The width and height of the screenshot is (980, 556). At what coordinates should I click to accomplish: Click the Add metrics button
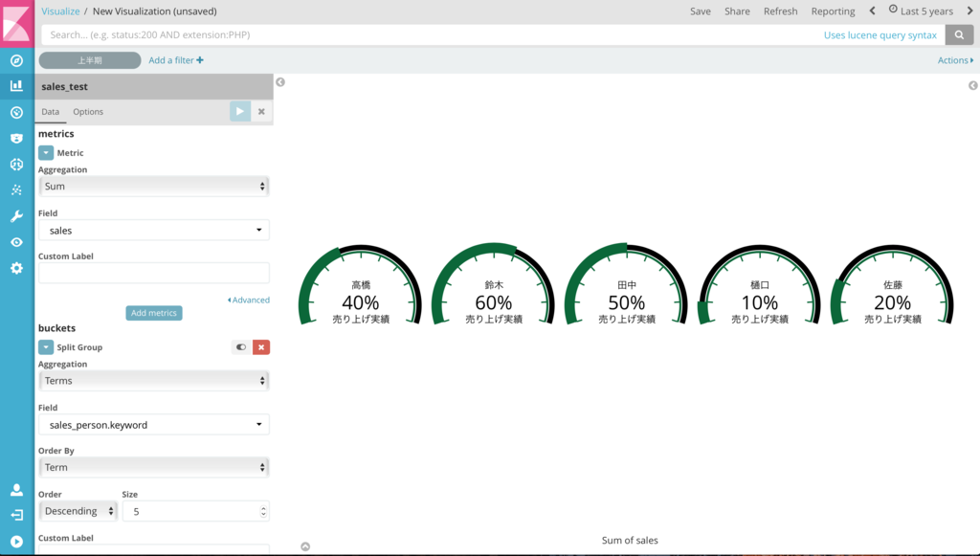click(154, 313)
